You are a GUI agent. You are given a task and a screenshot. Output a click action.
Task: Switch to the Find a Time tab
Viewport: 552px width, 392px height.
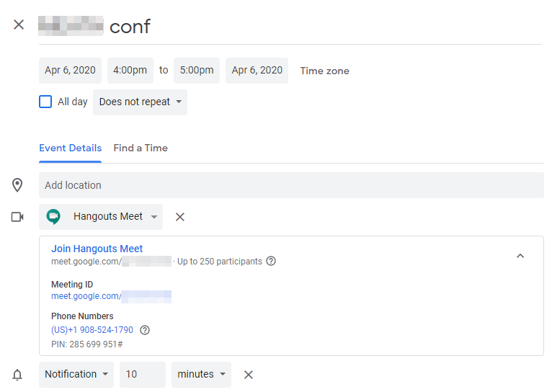[x=141, y=148]
